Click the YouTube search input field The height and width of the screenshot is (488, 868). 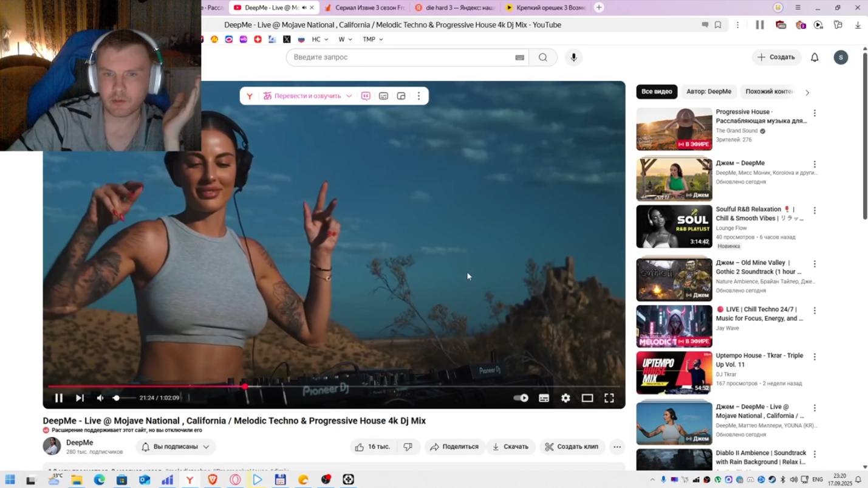(402, 57)
